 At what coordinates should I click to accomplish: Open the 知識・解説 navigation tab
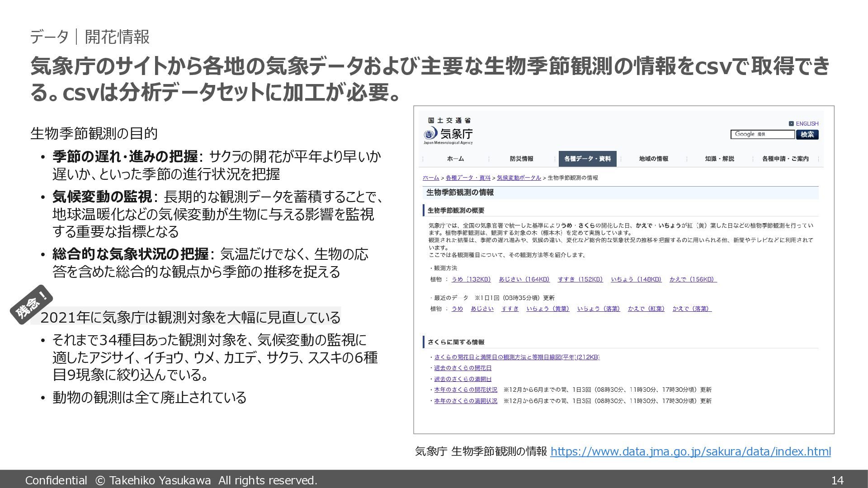click(719, 159)
